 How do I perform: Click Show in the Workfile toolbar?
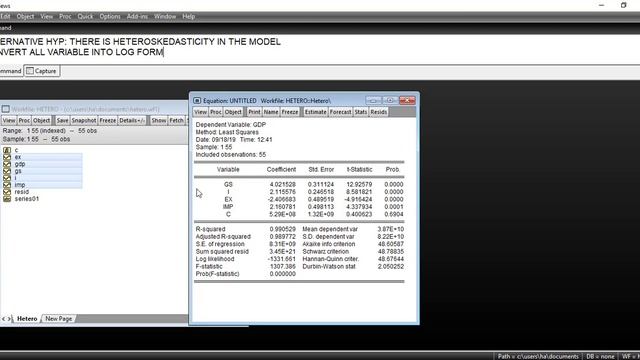coord(159,120)
